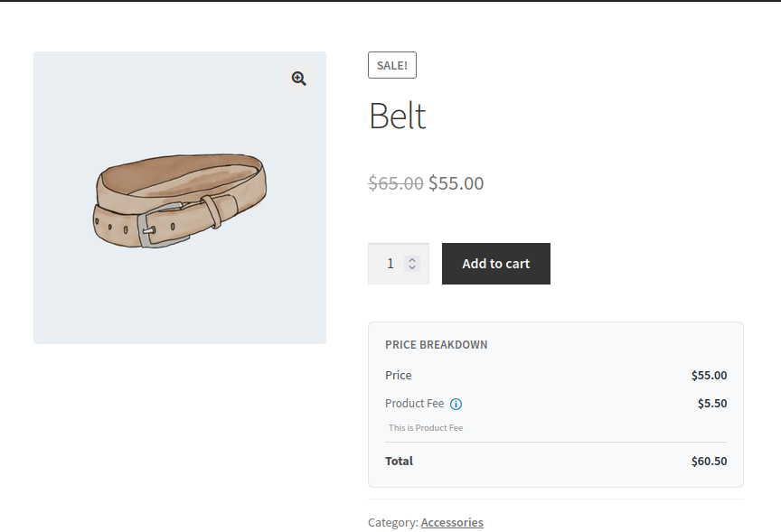The height and width of the screenshot is (532, 781).
Task: Open the Accessories category link
Action: 451,522
